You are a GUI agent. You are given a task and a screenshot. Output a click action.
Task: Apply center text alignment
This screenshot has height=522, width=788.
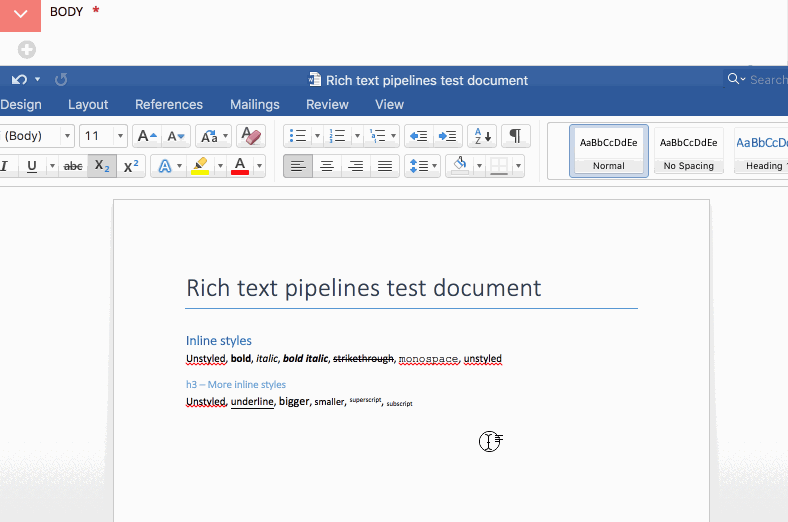tap(326, 166)
